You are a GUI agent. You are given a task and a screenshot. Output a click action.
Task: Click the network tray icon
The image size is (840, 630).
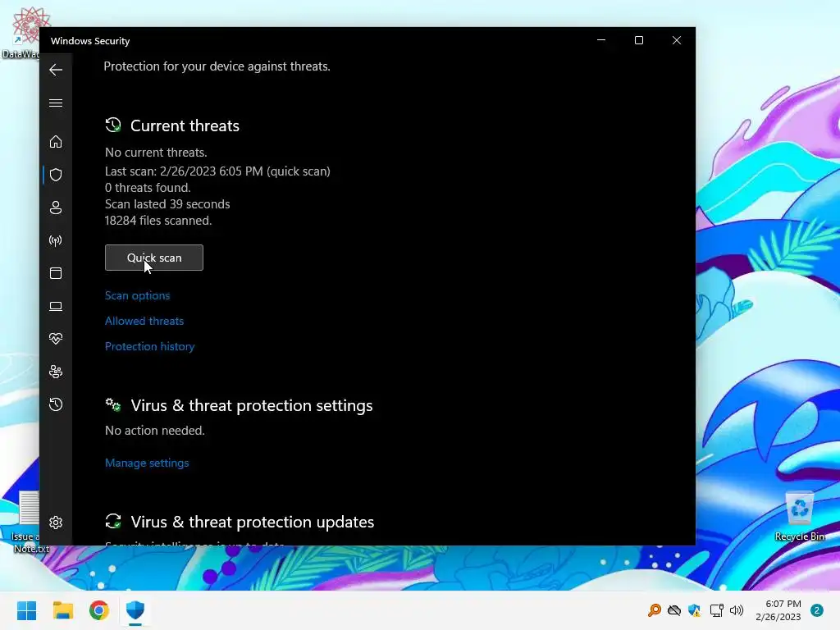click(716, 610)
